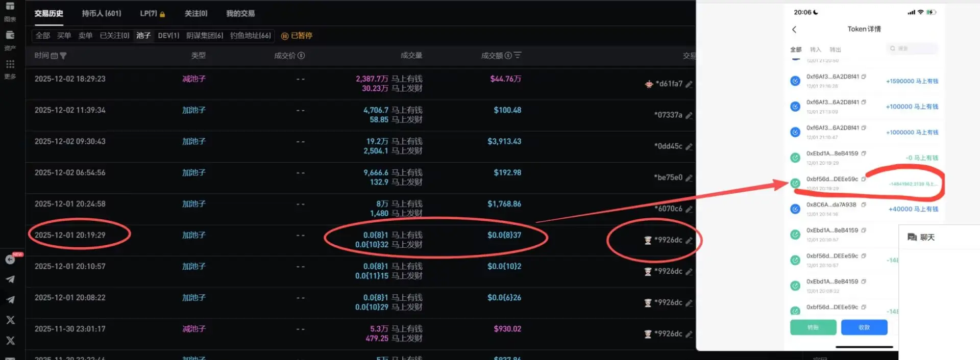This screenshot has width=980, height=360.
Task: Click the edit pencil beside *07337a
Action: coord(689,115)
